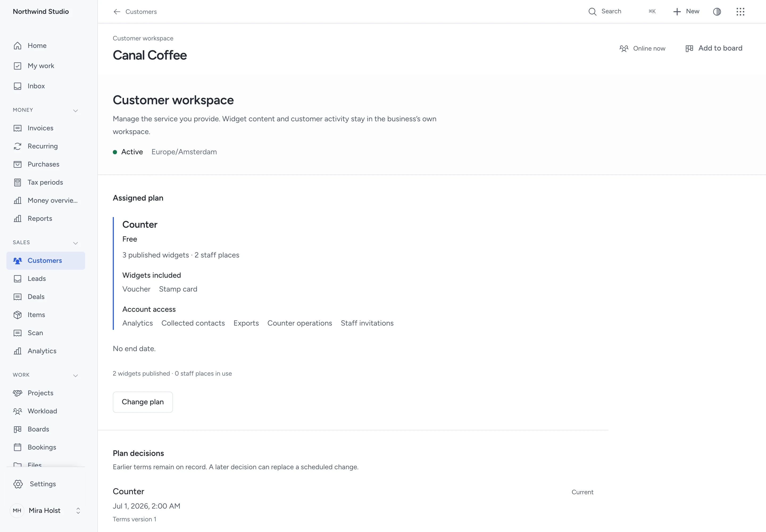Click the Items box icon

click(18, 315)
